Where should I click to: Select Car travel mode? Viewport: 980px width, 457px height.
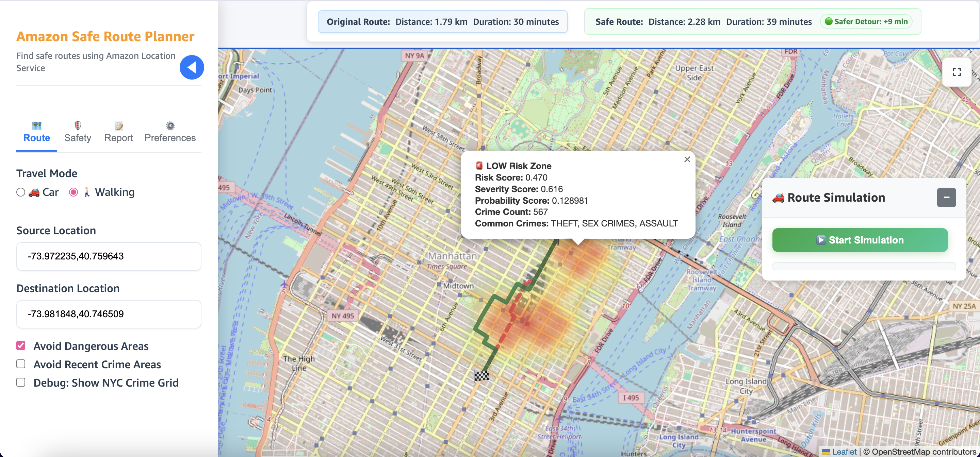pos(21,192)
